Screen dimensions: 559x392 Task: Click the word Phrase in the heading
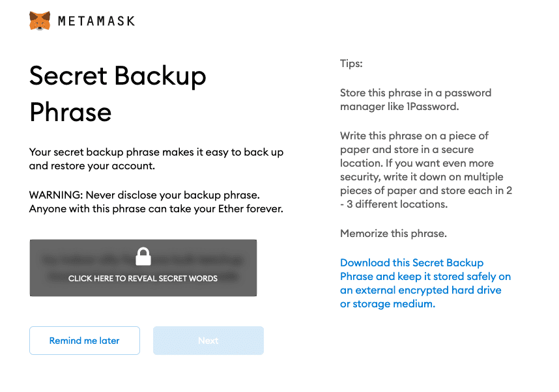tap(70, 112)
